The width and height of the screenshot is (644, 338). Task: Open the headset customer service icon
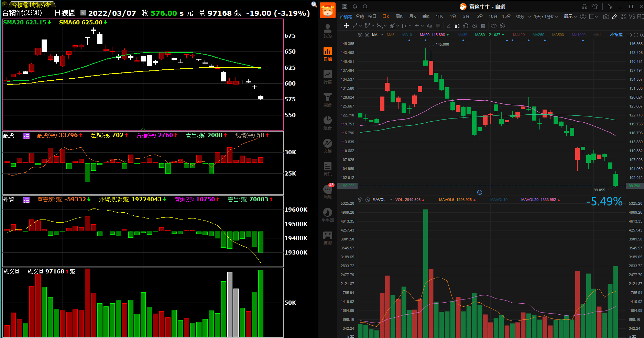pos(585,7)
